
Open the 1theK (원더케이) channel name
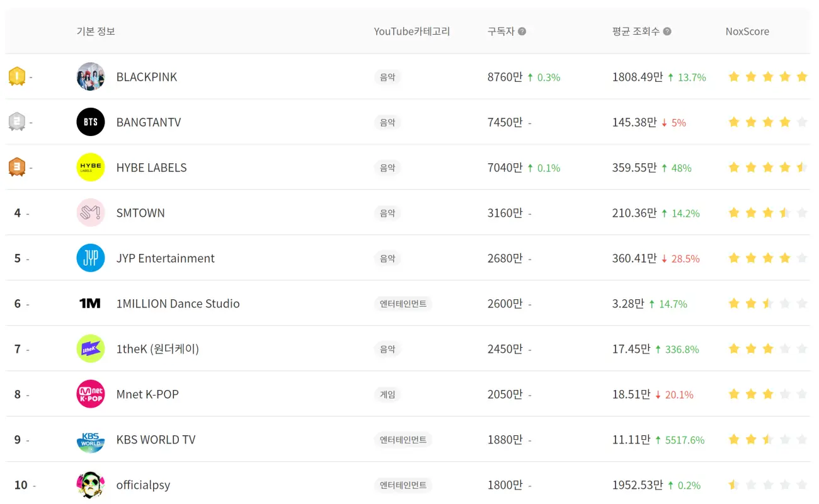coord(157,349)
